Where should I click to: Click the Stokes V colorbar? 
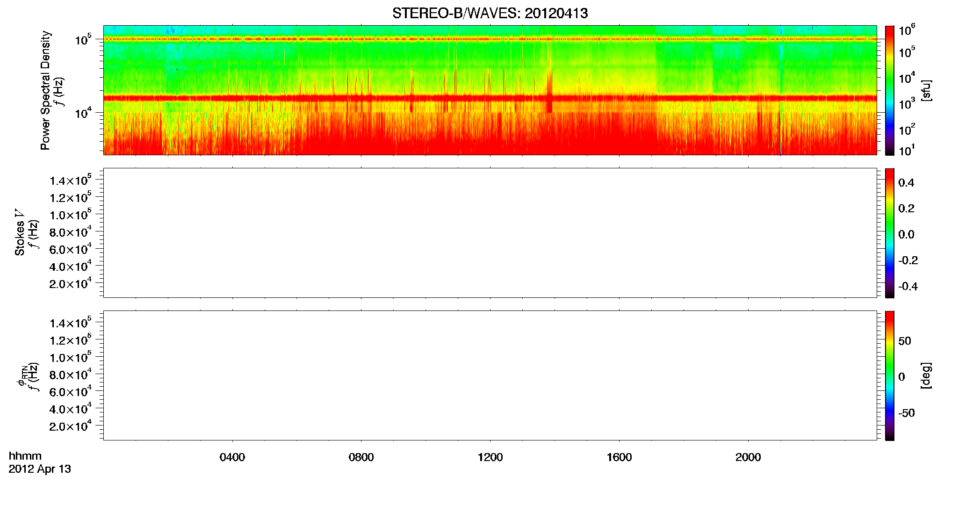coord(890,233)
